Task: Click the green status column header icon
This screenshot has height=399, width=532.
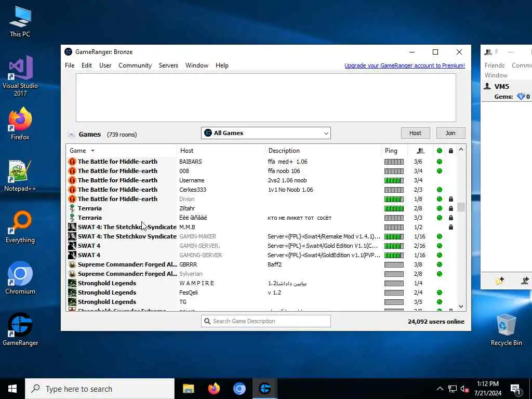Action: (x=440, y=151)
